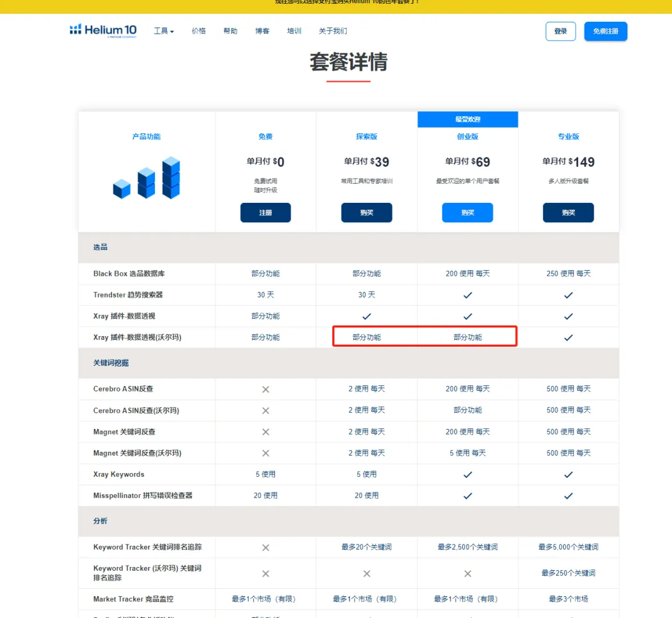Click the blue cubes product illustration
This screenshot has height=618, width=672.
click(147, 177)
